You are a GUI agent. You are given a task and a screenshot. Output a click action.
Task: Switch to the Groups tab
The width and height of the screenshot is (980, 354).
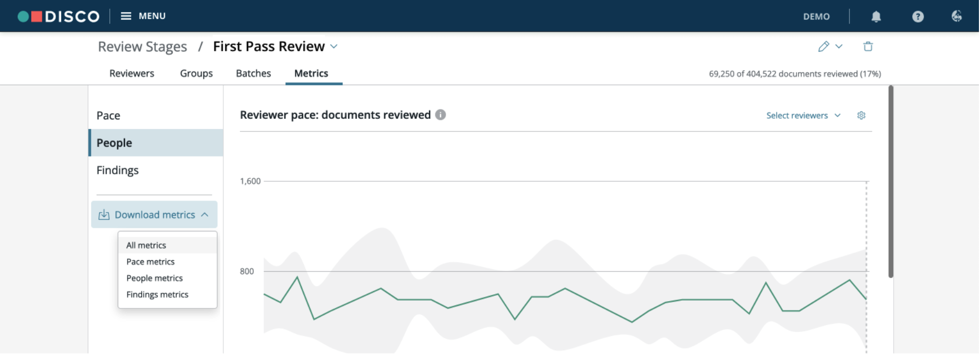tap(197, 73)
